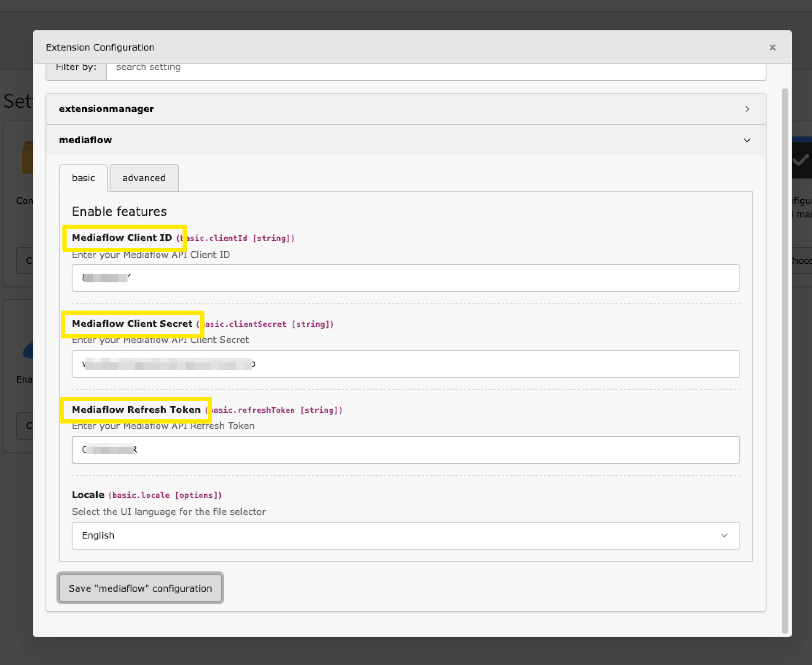
Task: Click the Mediaflow Client ID label
Action: coord(122,238)
